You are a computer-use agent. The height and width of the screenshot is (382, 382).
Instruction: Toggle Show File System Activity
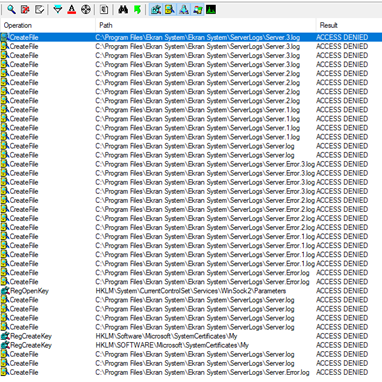pyautogui.click(x=170, y=10)
